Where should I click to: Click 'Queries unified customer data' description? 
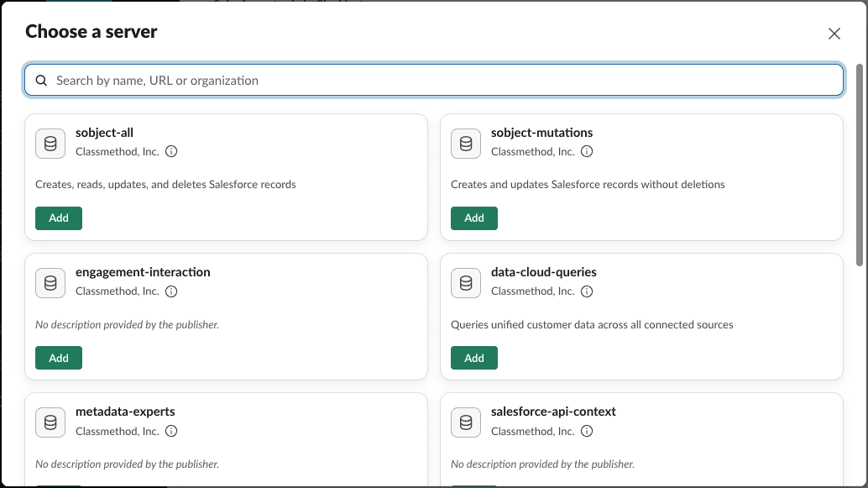tap(592, 324)
